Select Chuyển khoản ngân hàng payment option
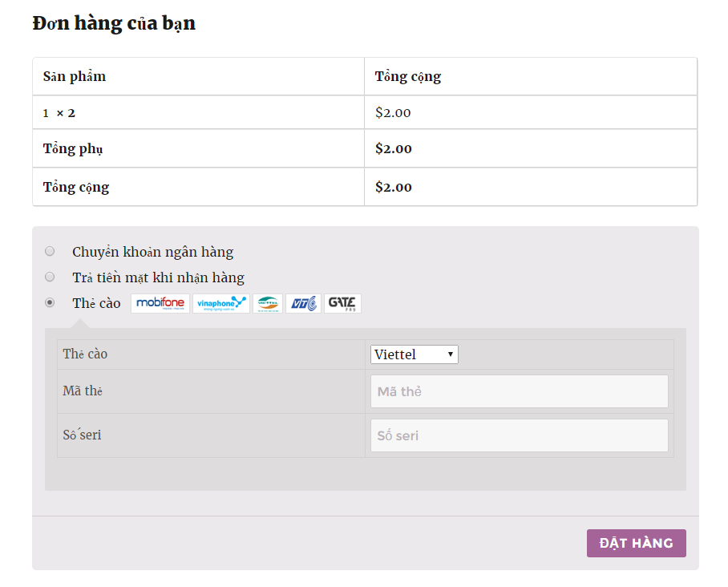The height and width of the screenshot is (587, 728). tap(50, 251)
